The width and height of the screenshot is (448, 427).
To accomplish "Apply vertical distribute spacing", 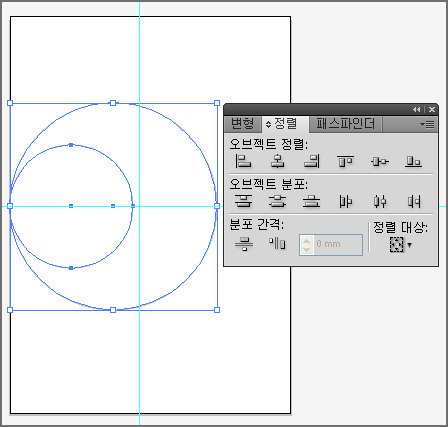I will (244, 244).
